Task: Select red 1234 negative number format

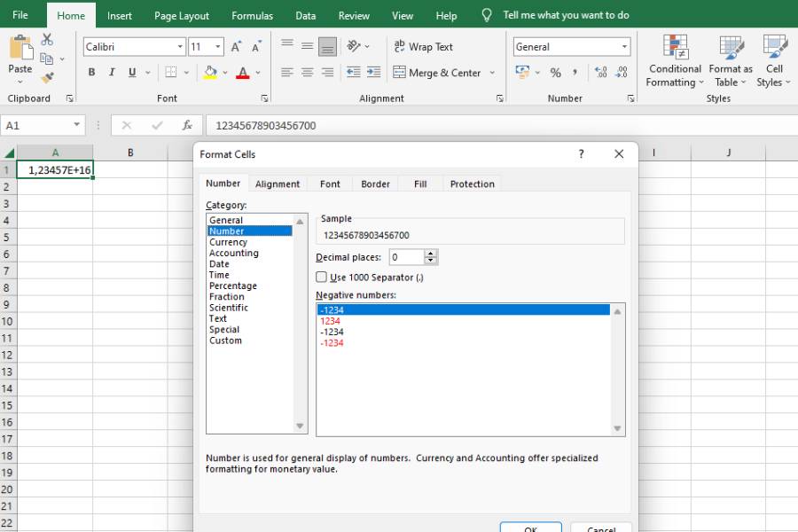Action: 331,321
